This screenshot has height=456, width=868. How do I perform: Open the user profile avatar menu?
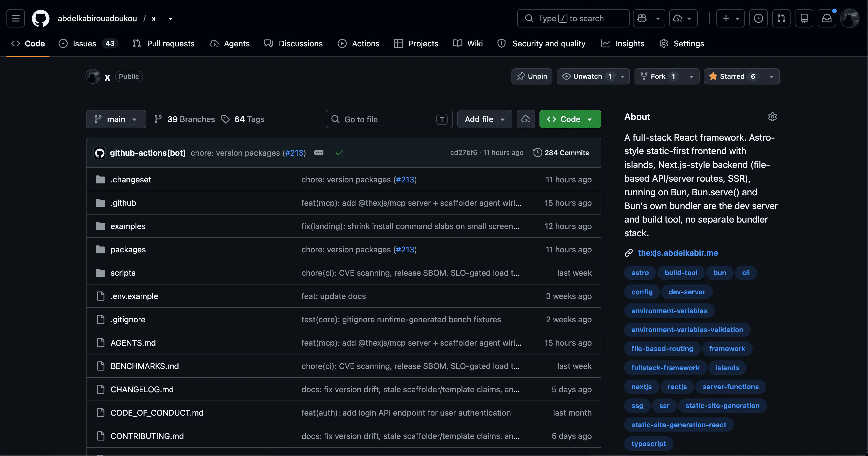click(x=849, y=18)
